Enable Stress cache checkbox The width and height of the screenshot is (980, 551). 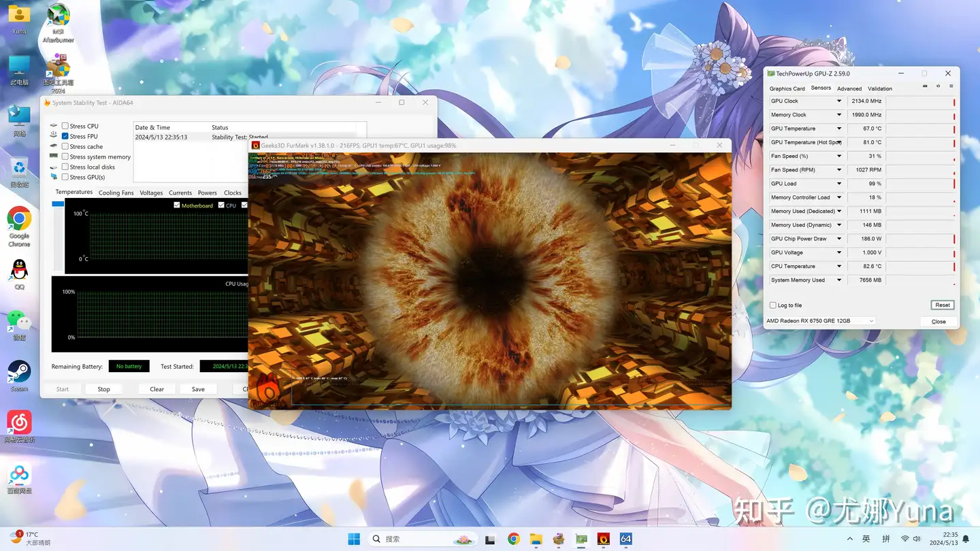tap(65, 146)
